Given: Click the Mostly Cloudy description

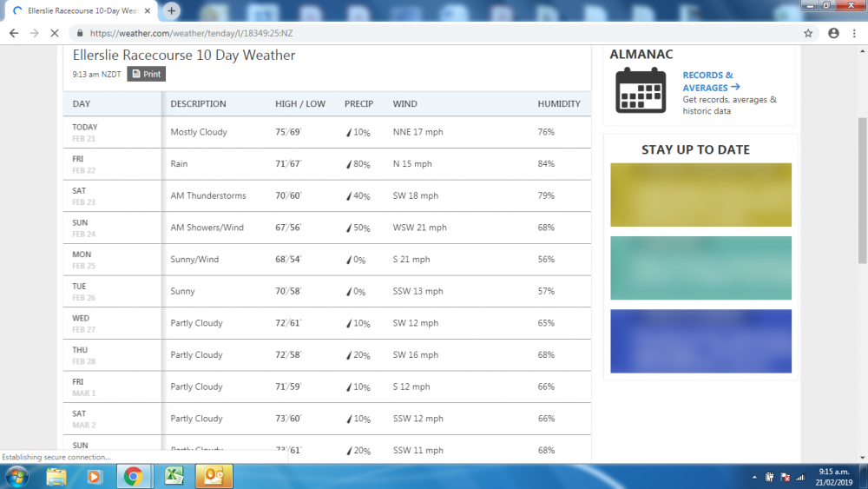Looking at the screenshot, I should 199,132.
